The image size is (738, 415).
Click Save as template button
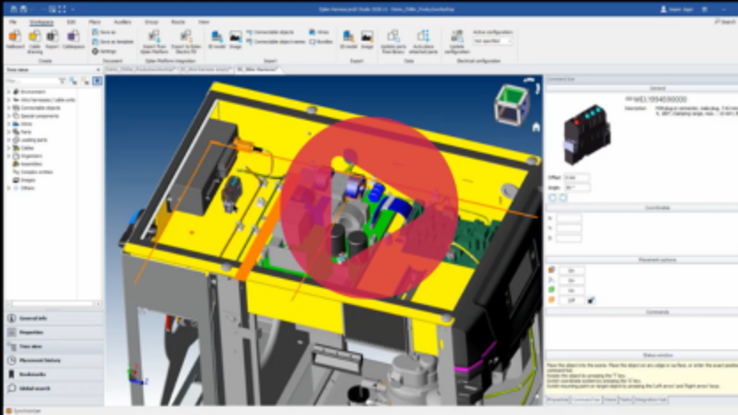click(x=115, y=42)
